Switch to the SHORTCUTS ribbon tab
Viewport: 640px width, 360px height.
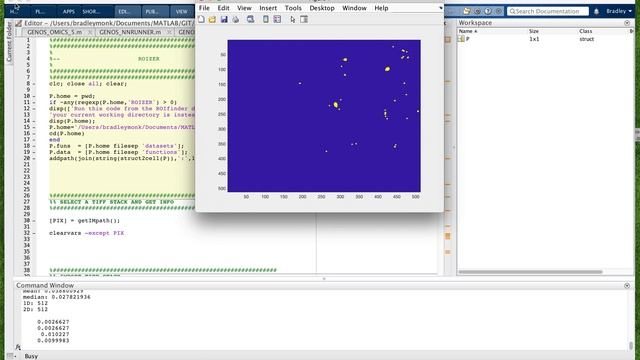pos(91,11)
